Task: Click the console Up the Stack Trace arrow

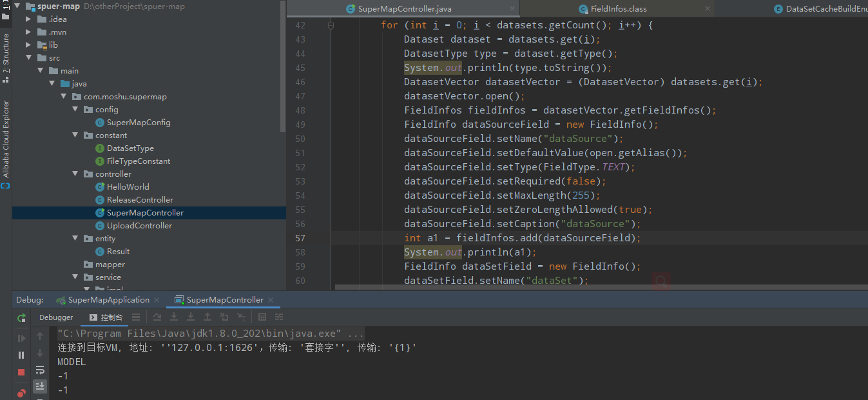Action: (x=40, y=336)
